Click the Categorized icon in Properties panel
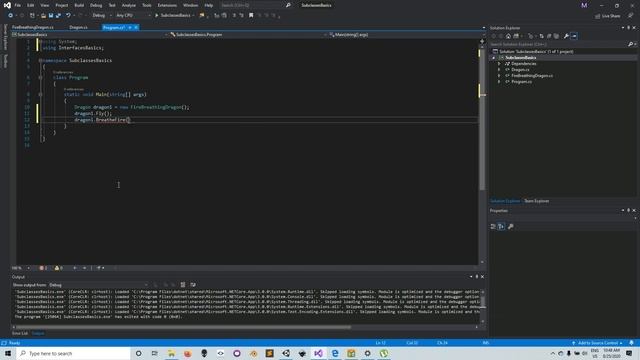 click(x=493, y=227)
